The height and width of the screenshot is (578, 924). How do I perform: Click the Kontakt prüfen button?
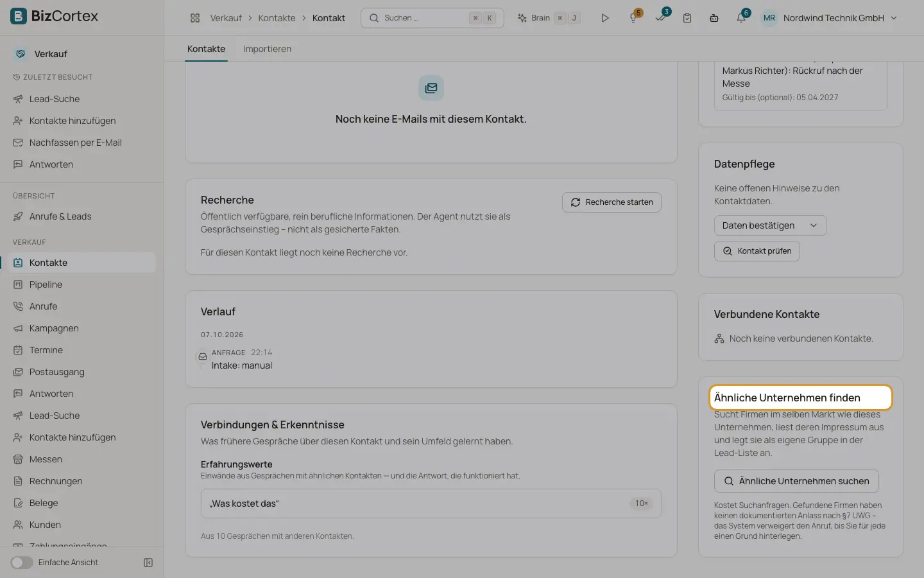click(x=757, y=251)
